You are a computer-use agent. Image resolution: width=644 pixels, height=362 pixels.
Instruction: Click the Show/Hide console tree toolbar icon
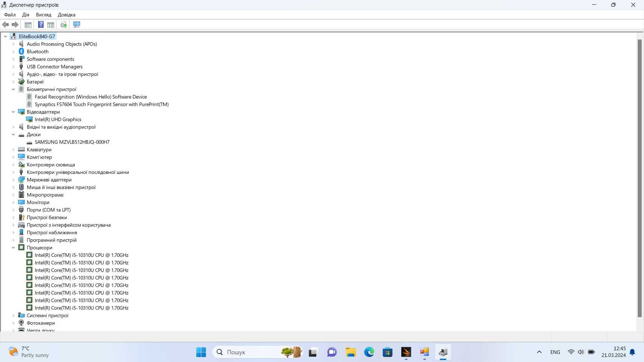pos(28,24)
